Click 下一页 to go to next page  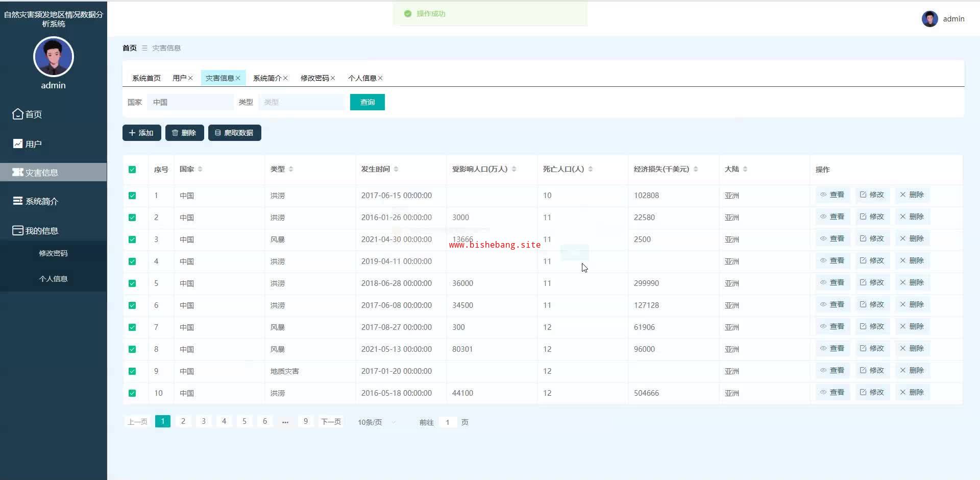coord(331,422)
